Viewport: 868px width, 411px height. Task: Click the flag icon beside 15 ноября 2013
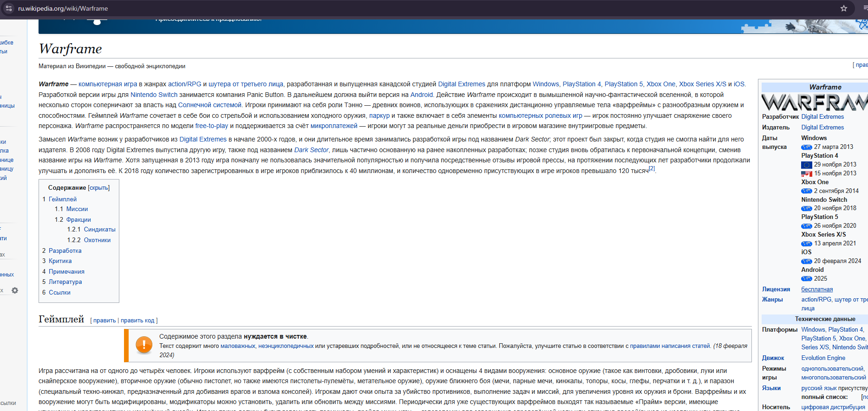tap(807, 173)
